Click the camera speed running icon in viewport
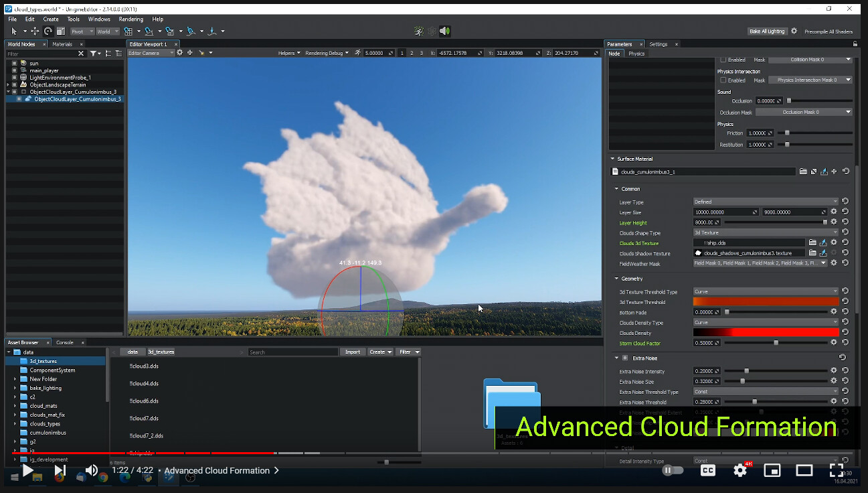This screenshot has height=493, width=868. pos(357,53)
